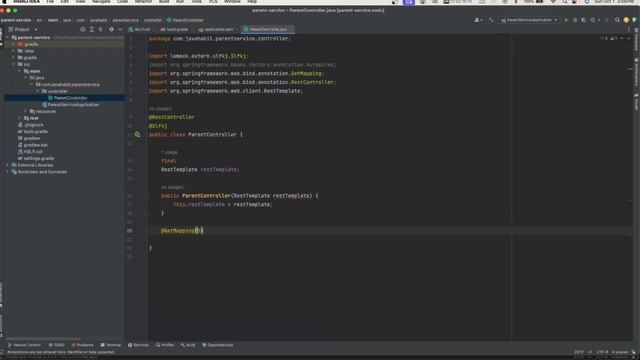Click inside @GetMapping parentheses on line 20
Screen dimensions: 640x360
pos(199,231)
